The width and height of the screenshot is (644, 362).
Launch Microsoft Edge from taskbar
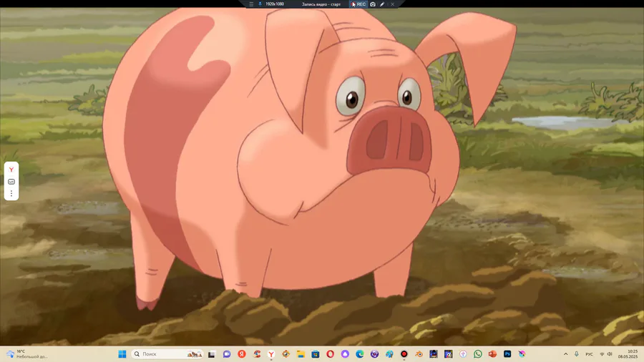(360, 354)
